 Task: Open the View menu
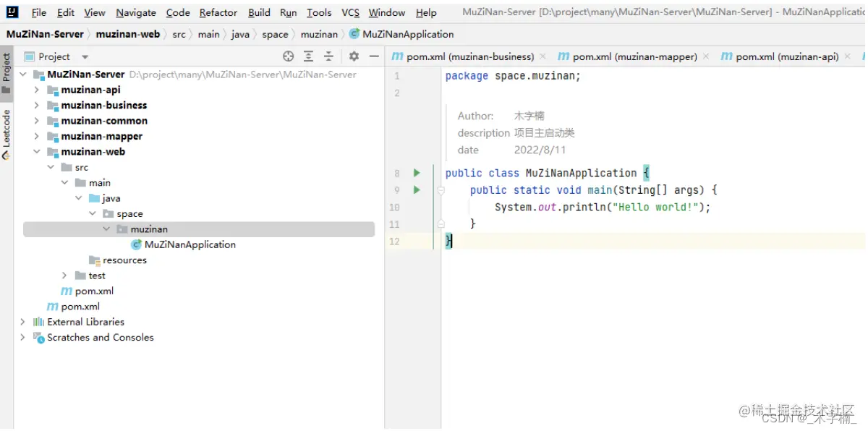[x=95, y=12]
